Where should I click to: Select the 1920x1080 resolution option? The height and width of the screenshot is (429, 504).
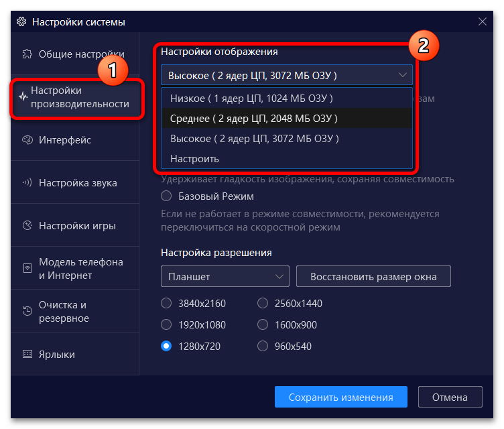pos(166,325)
